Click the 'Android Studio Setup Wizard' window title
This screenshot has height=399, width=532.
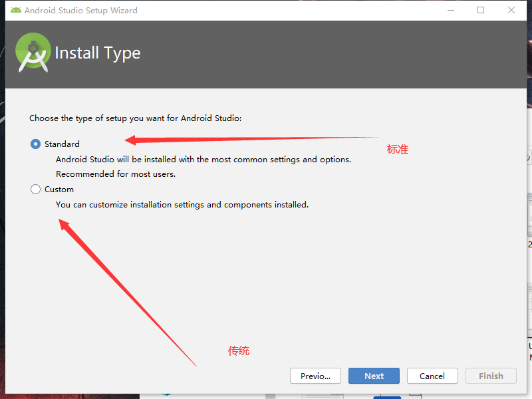81,11
